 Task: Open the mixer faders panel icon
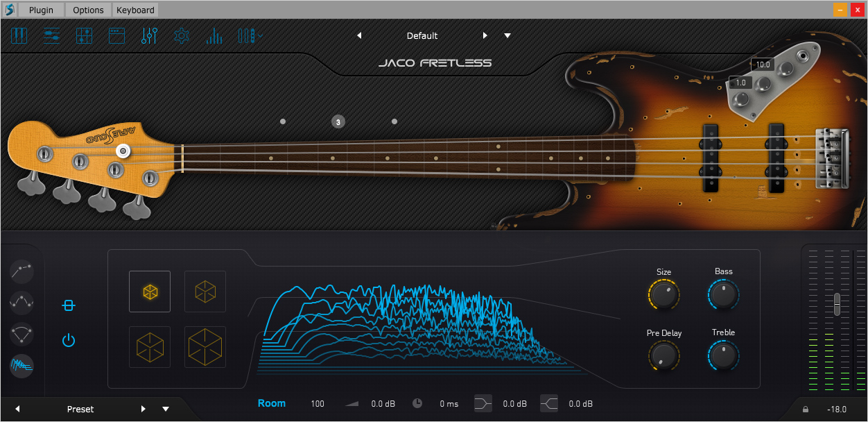84,35
